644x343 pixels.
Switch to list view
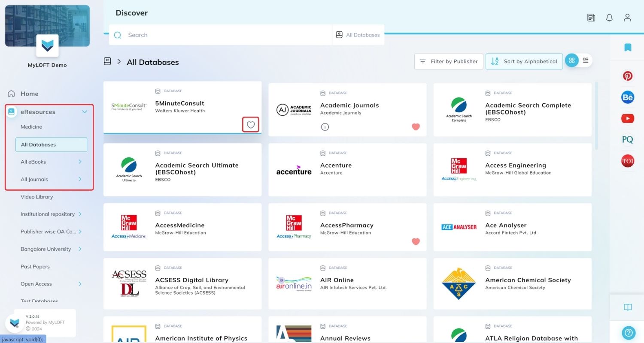pyautogui.click(x=586, y=60)
